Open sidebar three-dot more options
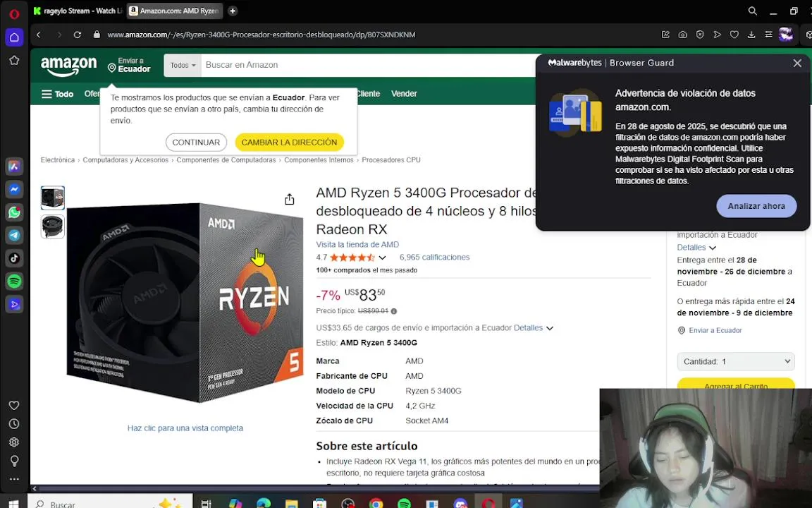The height and width of the screenshot is (508, 812). 14,479
